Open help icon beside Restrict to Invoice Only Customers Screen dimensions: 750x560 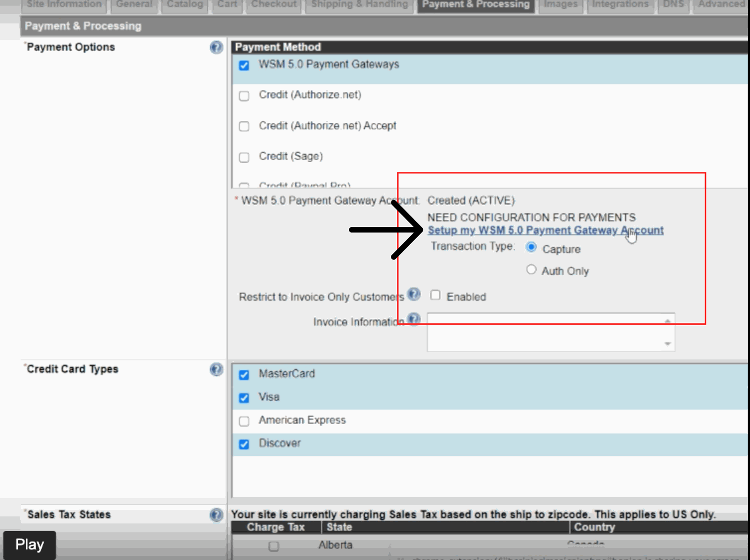pos(414,294)
